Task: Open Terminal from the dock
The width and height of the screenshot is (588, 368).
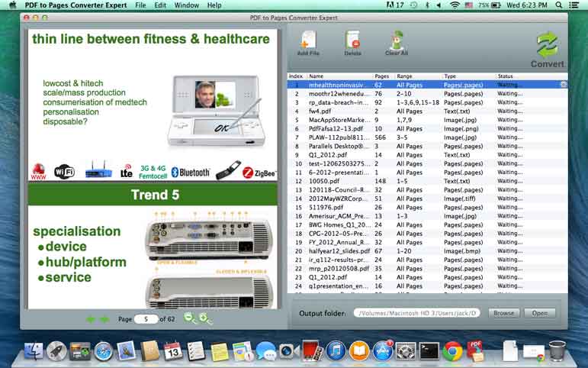Action: [429, 352]
